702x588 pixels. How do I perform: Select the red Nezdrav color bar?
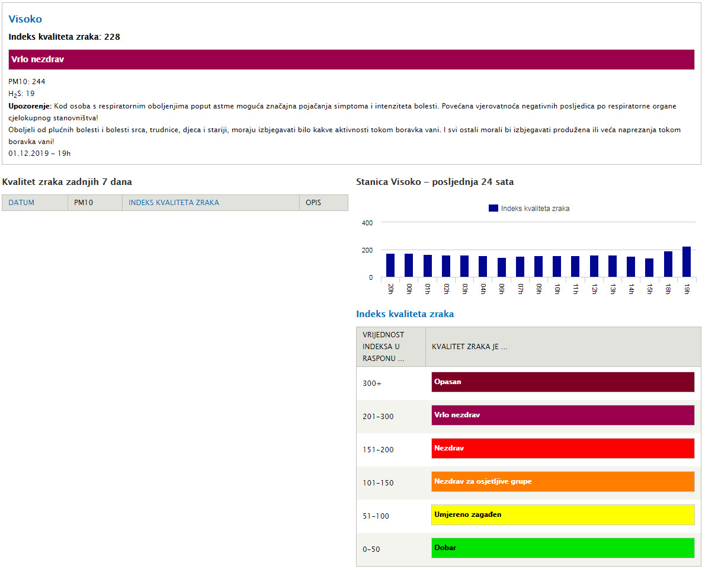click(x=562, y=449)
